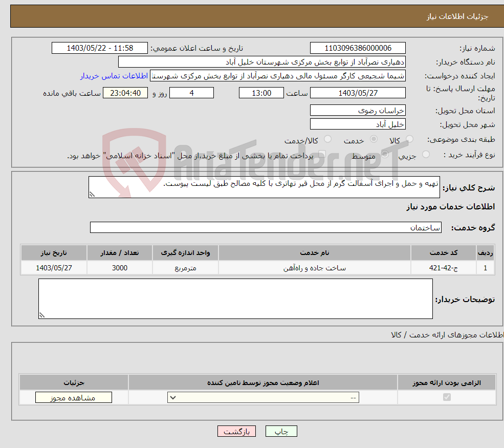Screen dimensions: 504x448
Task: Click the announcement date field 1403/05/22 - 11:58
Action: (100, 48)
